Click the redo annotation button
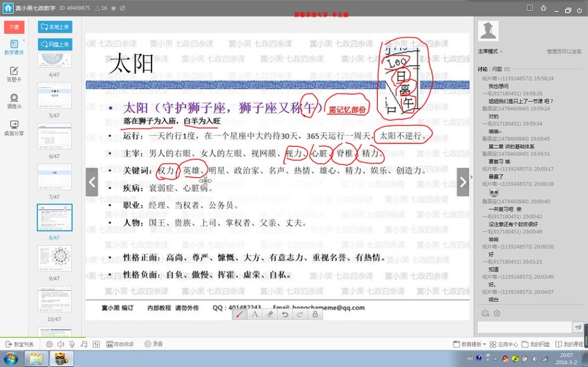The height and width of the screenshot is (367, 588). 300,314
